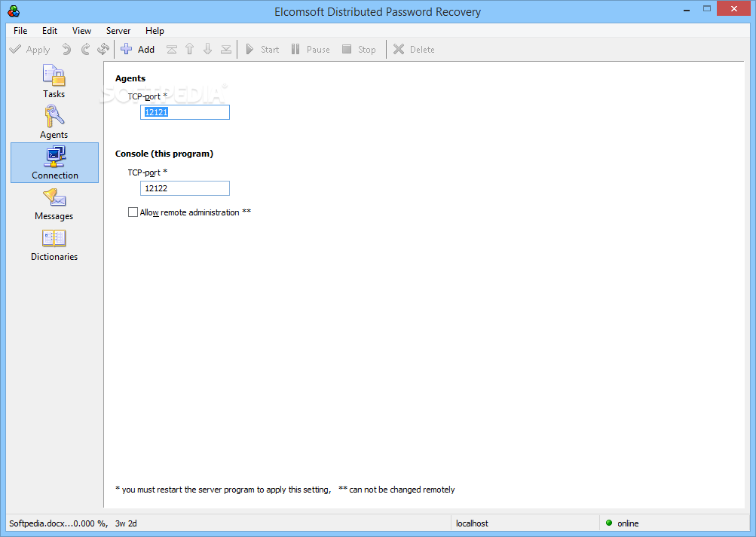Click the Softpedia.docx task status text
Screen dimensions: 756x537
point(73,523)
